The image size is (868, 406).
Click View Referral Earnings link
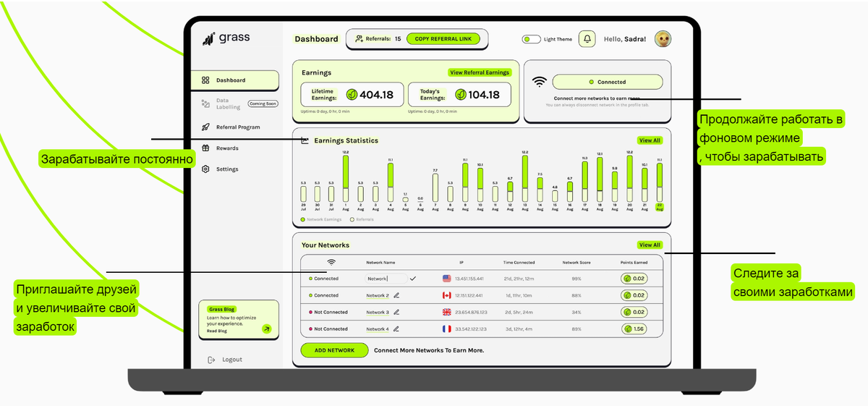[480, 72]
